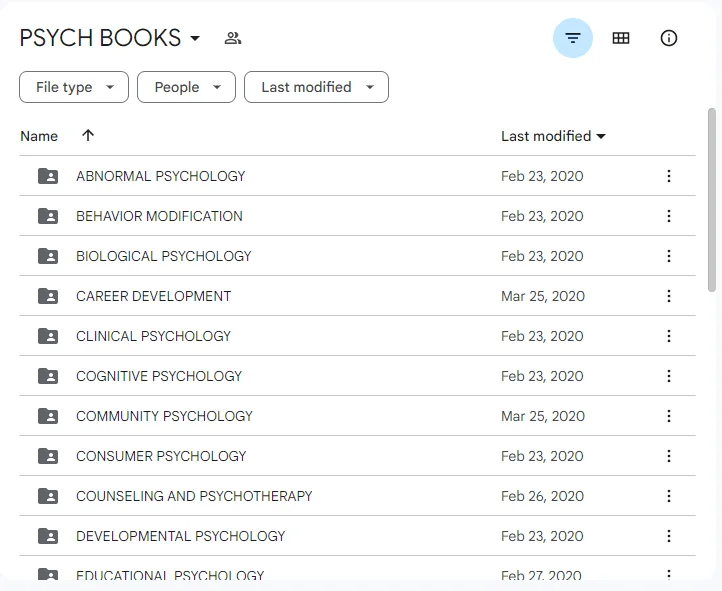
Task: Click the COMMUNITY PSYCHOLOGY shared folder icon
Action: coord(48,416)
